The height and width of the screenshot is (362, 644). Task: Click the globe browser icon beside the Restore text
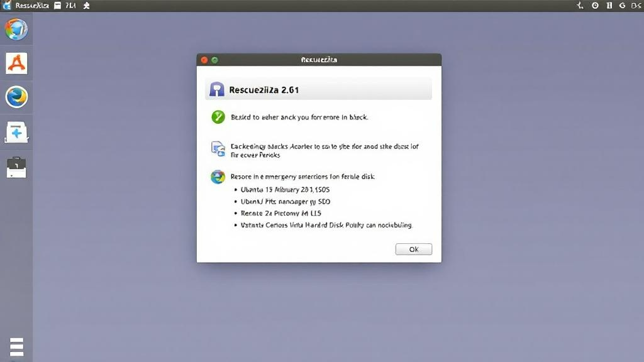coord(218,177)
